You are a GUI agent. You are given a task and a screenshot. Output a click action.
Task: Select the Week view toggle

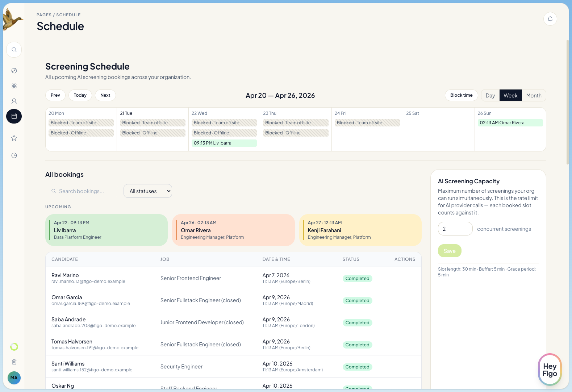click(x=510, y=96)
